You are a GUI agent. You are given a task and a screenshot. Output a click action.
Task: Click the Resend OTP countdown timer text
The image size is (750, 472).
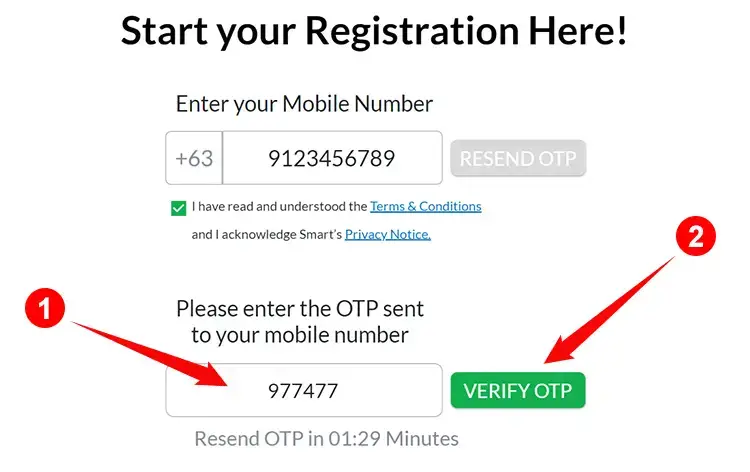[x=327, y=439]
